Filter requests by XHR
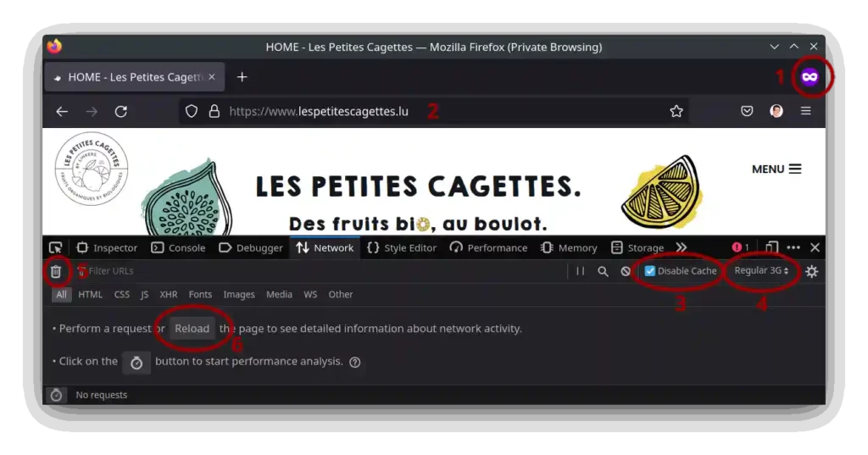868x455 pixels. coord(169,295)
